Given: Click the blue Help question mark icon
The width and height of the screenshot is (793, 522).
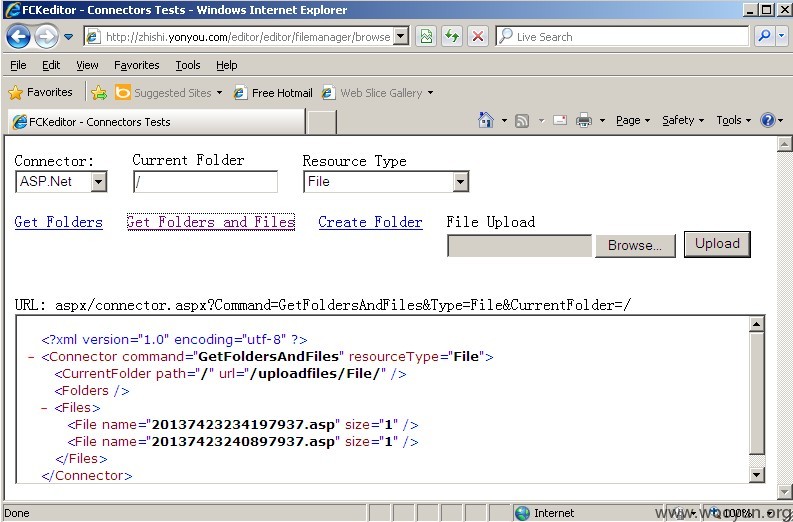Looking at the screenshot, I should 768,120.
